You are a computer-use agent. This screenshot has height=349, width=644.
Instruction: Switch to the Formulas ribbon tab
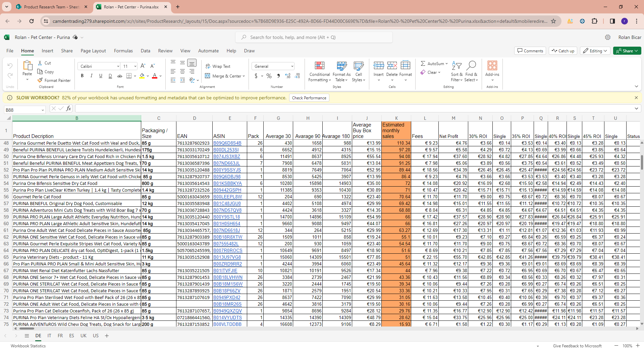[123, 51]
